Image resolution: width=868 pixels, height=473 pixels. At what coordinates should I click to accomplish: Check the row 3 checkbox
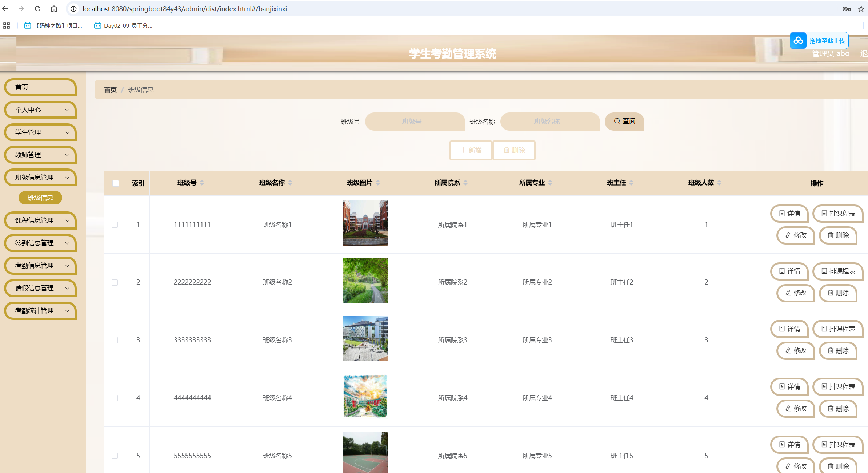tap(115, 340)
